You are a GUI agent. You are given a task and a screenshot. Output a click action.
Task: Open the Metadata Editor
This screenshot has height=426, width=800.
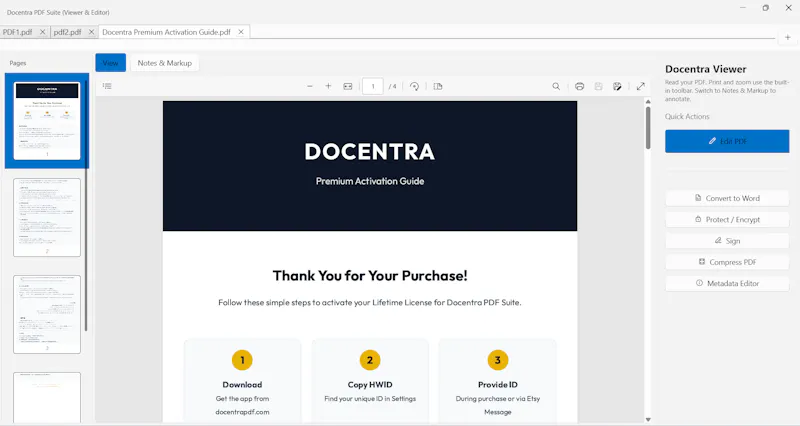(x=727, y=283)
